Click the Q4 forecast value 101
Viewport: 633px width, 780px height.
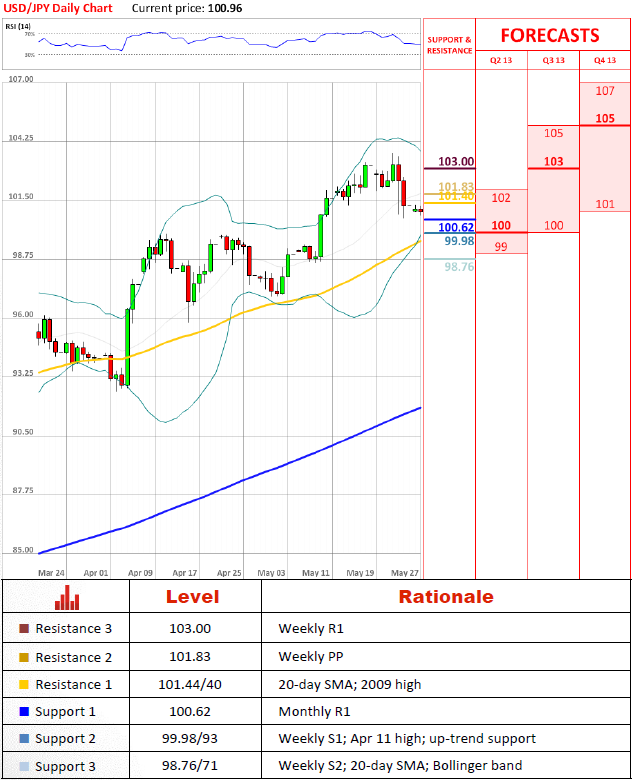(x=605, y=204)
